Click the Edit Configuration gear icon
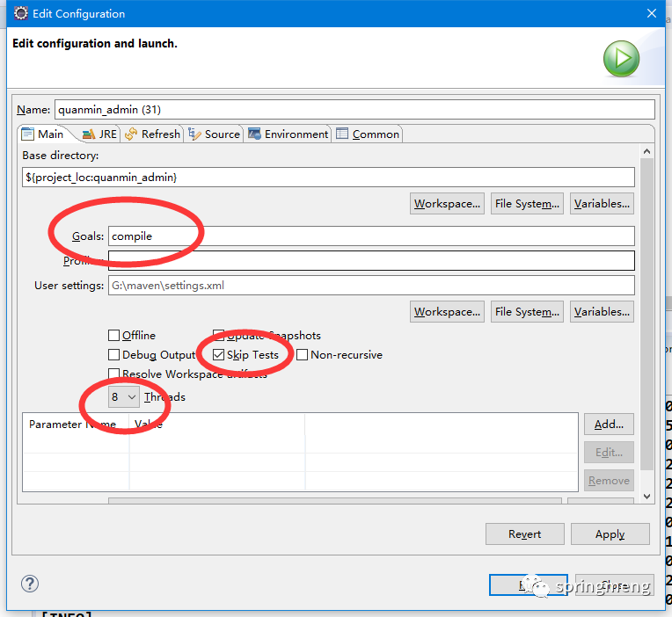 [20, 13]
